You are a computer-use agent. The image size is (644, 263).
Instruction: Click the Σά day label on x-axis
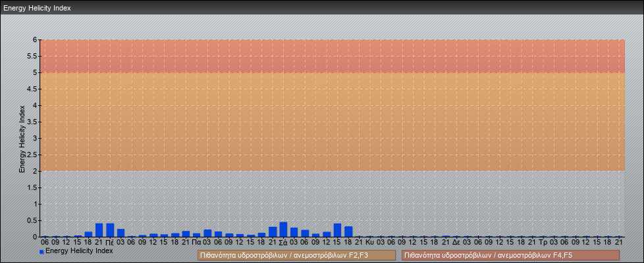pos(283,243)
